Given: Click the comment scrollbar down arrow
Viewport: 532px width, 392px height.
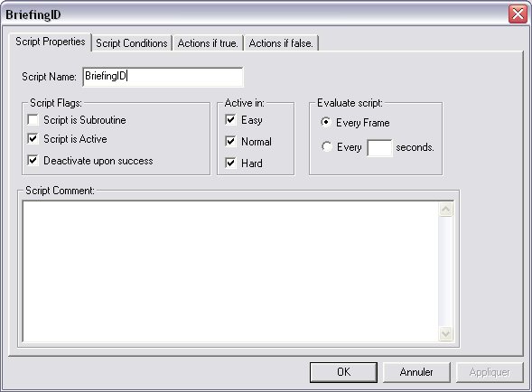Looking at the screenshot, I should tap(446, 333).
